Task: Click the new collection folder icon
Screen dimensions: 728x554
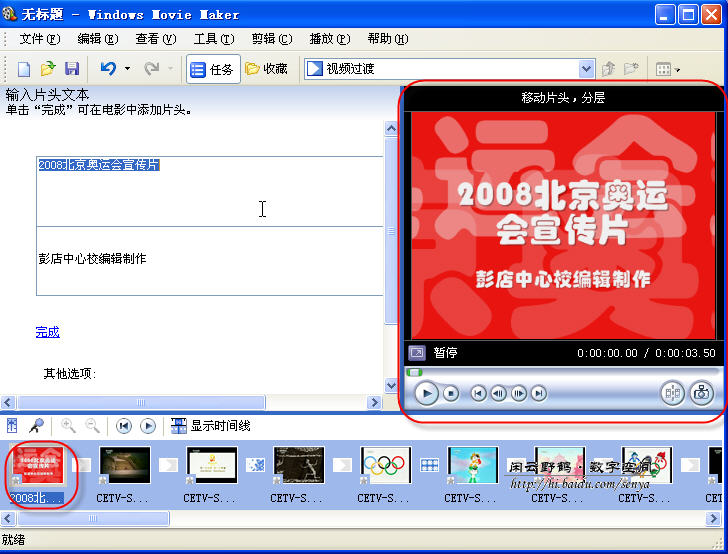Action: [x=631, y=69]
